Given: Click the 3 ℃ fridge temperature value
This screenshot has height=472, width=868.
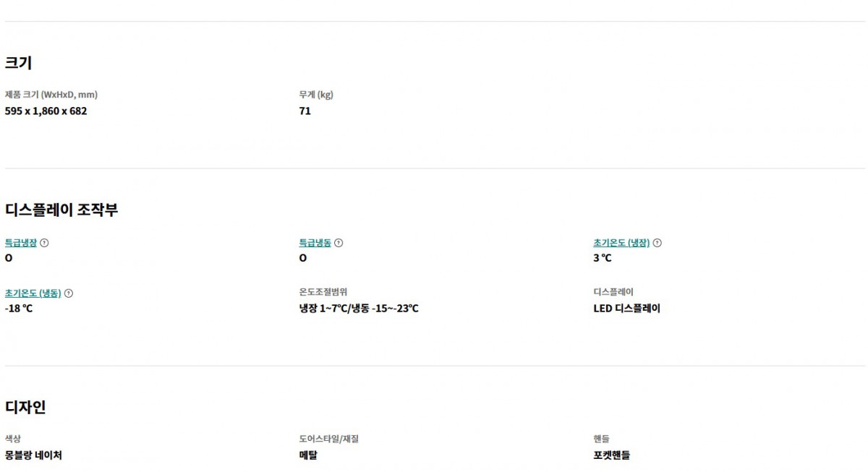Looking at the screenshot, I should (x=602, y=258).
